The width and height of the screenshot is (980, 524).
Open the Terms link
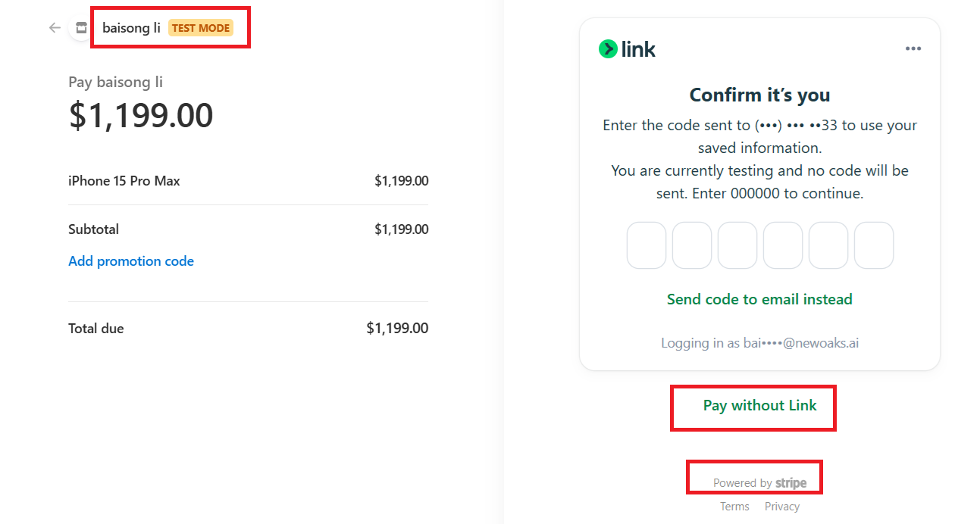734,507
